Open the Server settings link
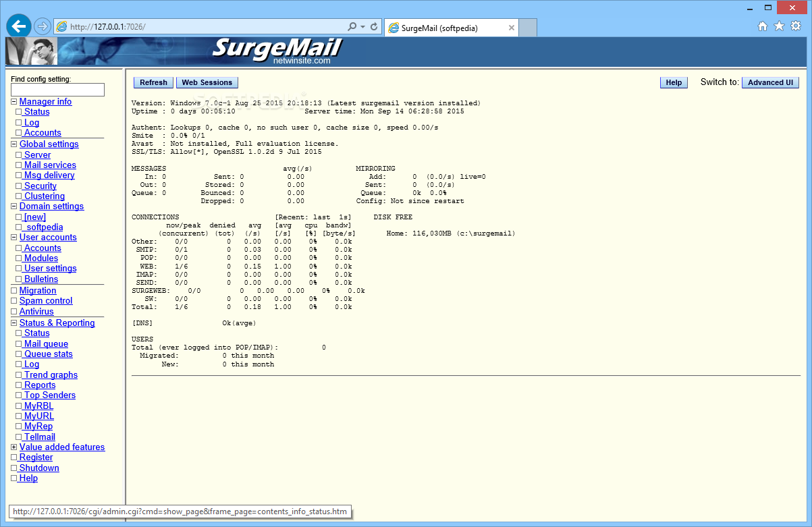This screenshot has height=527, width=812. [x=37, y=155]
